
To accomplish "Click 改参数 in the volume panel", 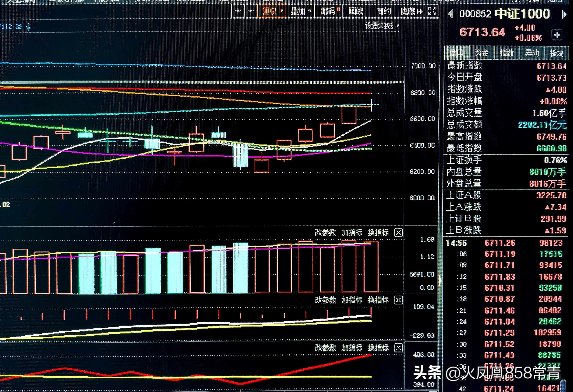I will (325, 233).
